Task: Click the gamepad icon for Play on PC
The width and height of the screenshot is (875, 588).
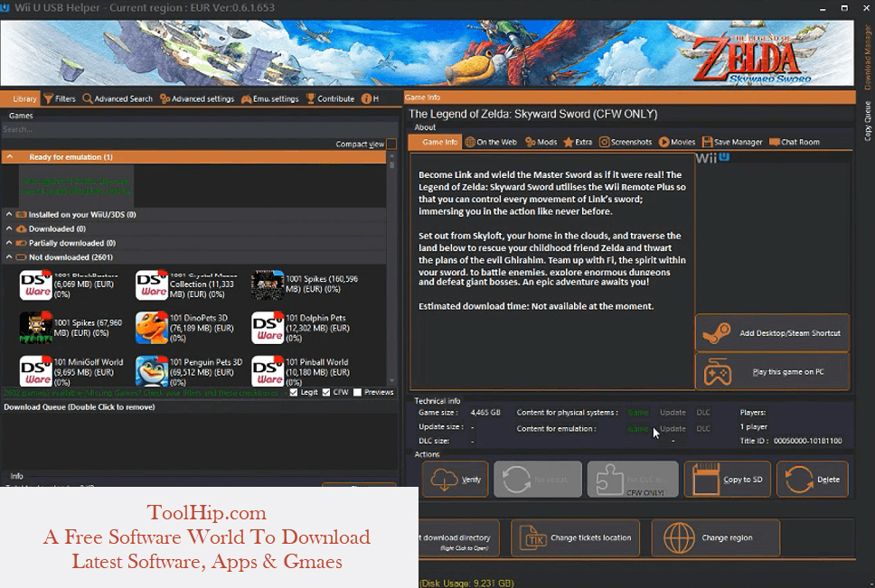Action: [718, 372]
